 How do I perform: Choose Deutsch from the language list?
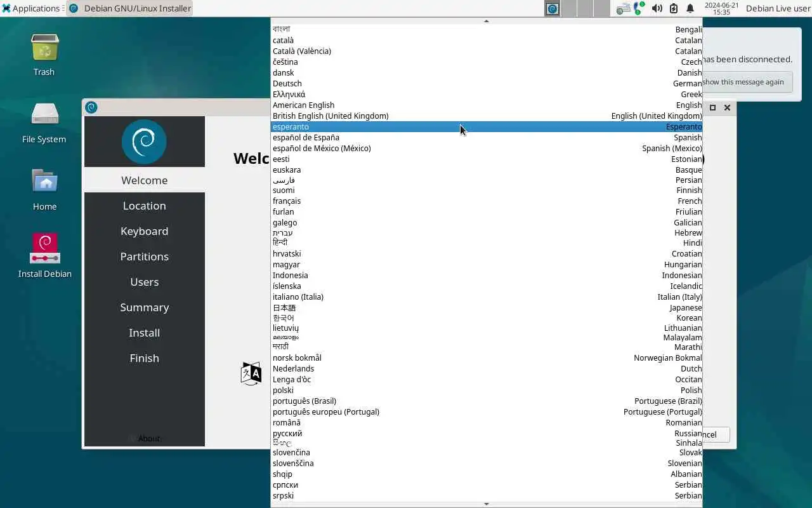click(487, 83)
